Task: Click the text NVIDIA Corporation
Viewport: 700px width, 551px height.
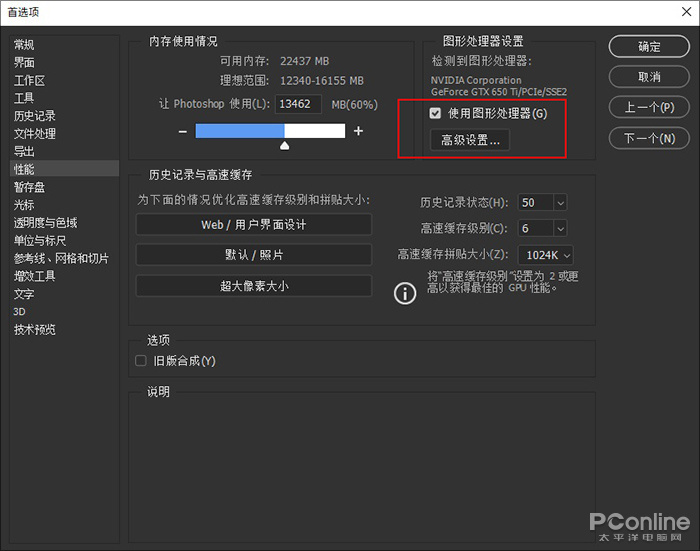Action: 476,80
